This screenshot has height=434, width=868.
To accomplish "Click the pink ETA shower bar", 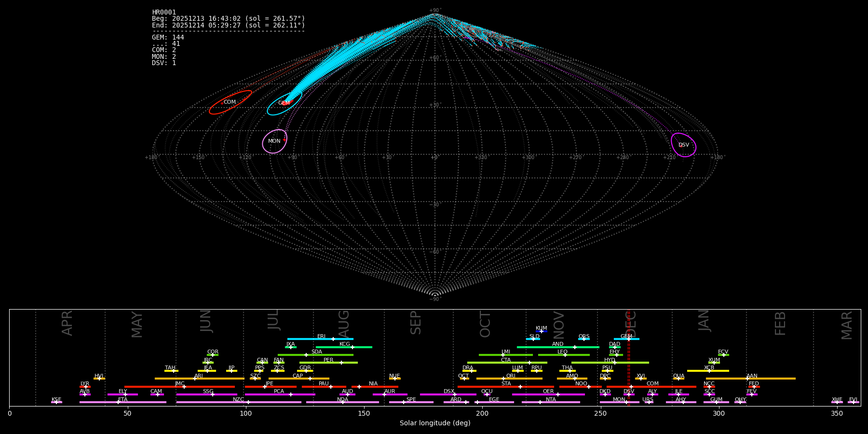I will coord(145,402).
